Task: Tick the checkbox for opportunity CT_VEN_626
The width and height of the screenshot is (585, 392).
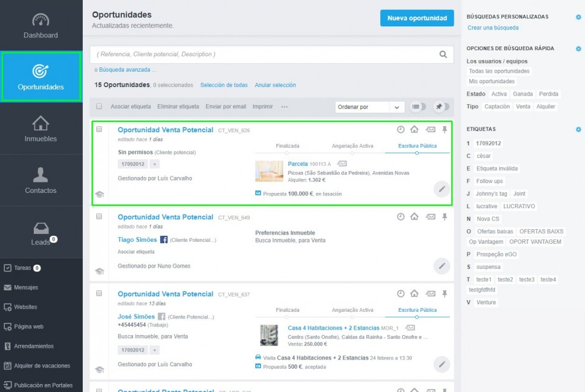Action: point(99,129)
